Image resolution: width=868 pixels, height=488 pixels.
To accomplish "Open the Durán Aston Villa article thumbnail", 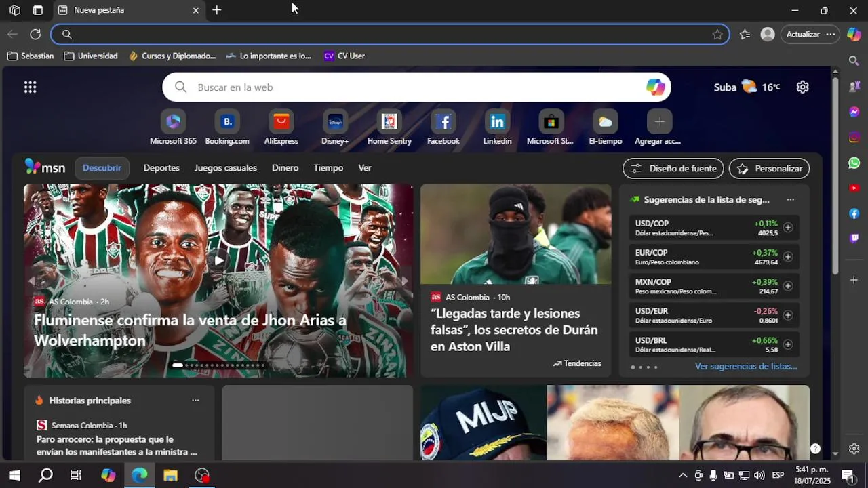I will [515, 235].
